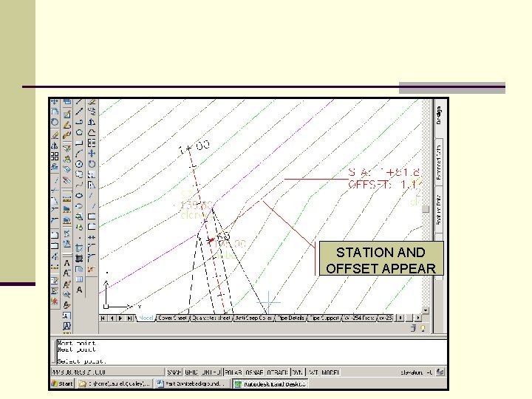
Task: Open the Hatch tool
Action: click(x=79, y=248)
